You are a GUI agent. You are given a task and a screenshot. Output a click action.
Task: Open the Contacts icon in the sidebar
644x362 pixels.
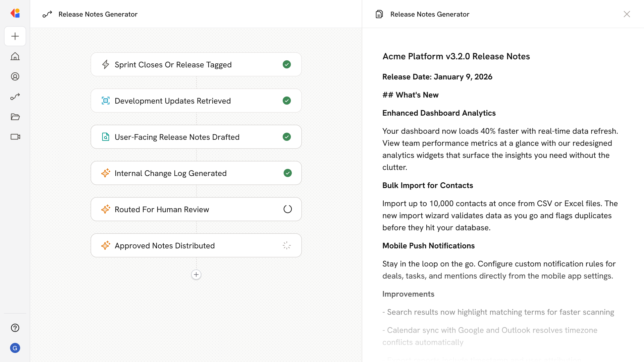[15, 76]
